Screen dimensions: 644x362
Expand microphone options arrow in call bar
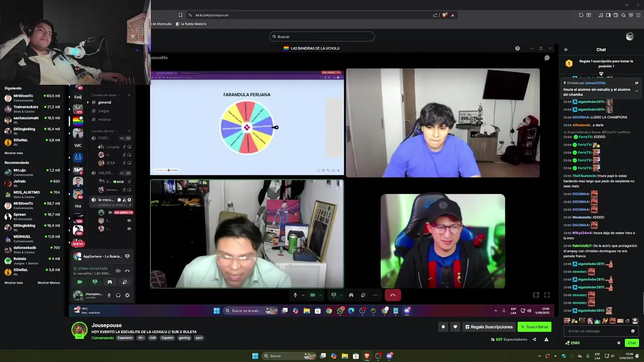(x=303, y=295)
